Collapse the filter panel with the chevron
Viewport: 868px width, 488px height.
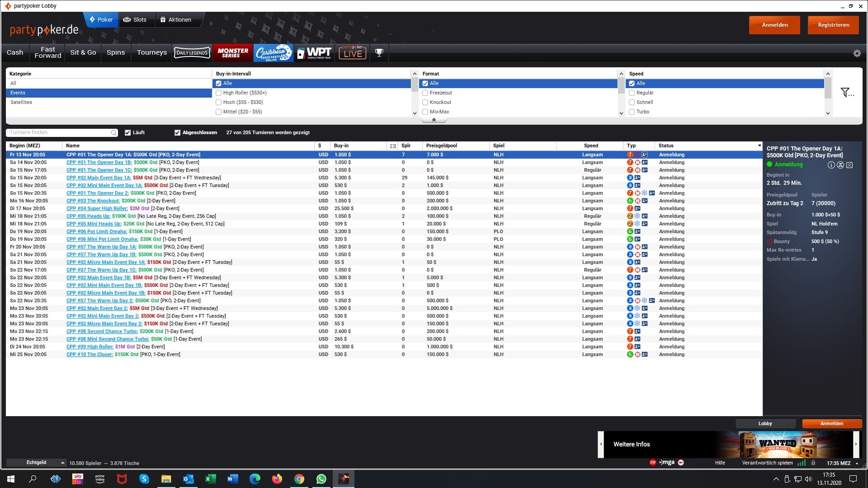click(434, 120)
